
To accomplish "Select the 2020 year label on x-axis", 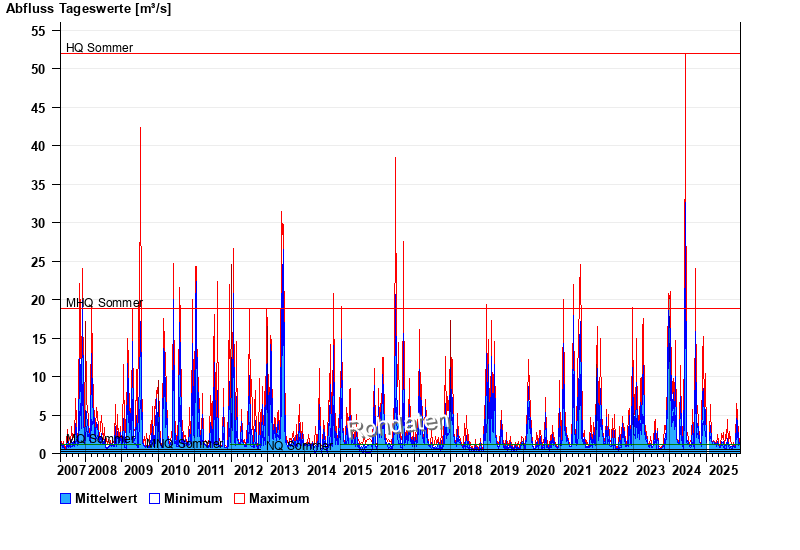I will coord(540,470).
